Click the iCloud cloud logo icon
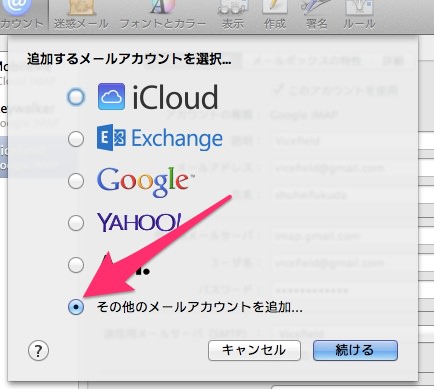This screenshot has width=434, height=389. 111,97
